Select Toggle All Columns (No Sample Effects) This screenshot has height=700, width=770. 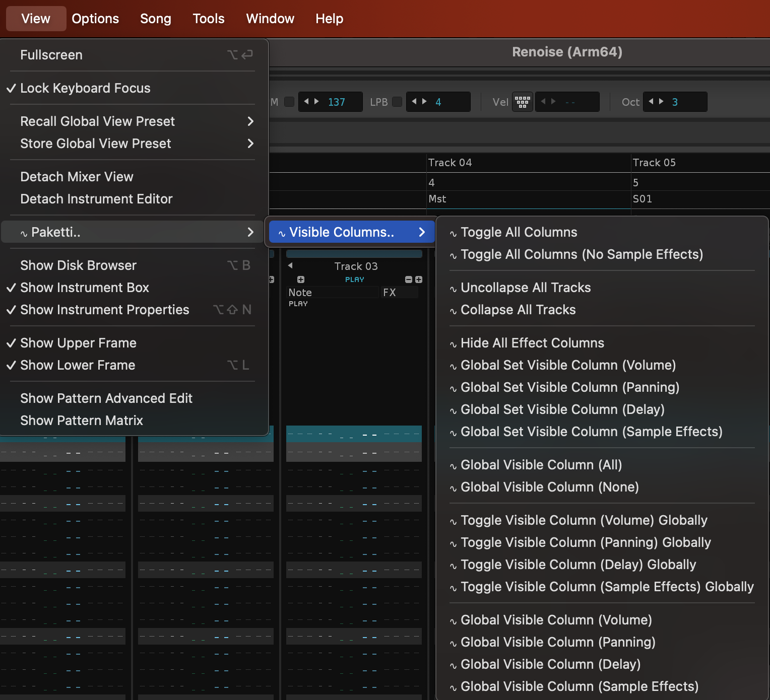[x=602, y=254]
